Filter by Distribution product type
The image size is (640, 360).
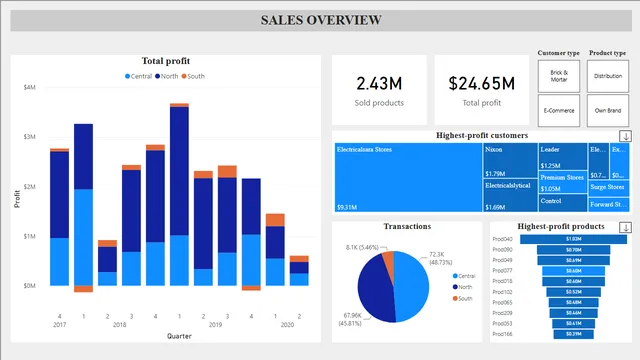pyautogui.click(x=608, y=76)
